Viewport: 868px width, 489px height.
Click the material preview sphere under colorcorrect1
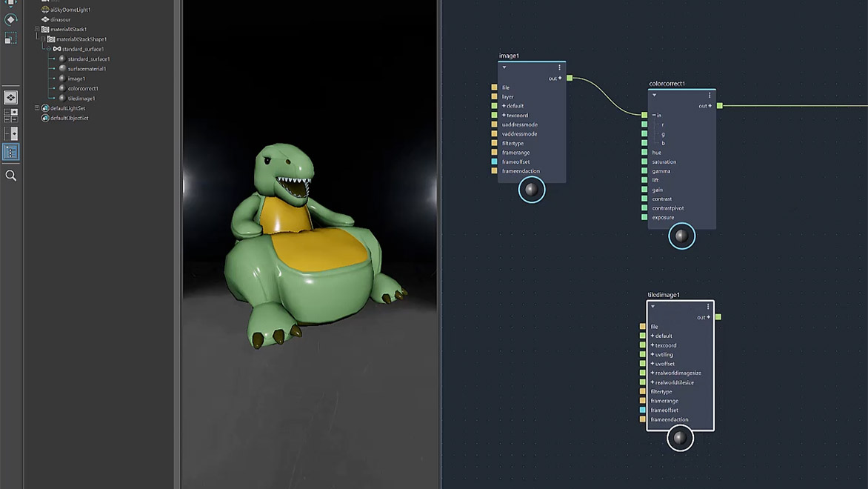coord(681,236)
